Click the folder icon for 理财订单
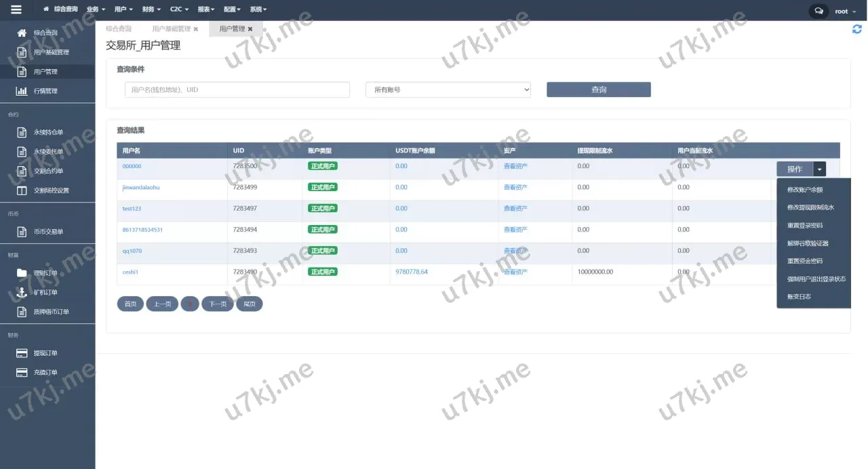This screenshot has height=469, width=868. pos(22,273)
